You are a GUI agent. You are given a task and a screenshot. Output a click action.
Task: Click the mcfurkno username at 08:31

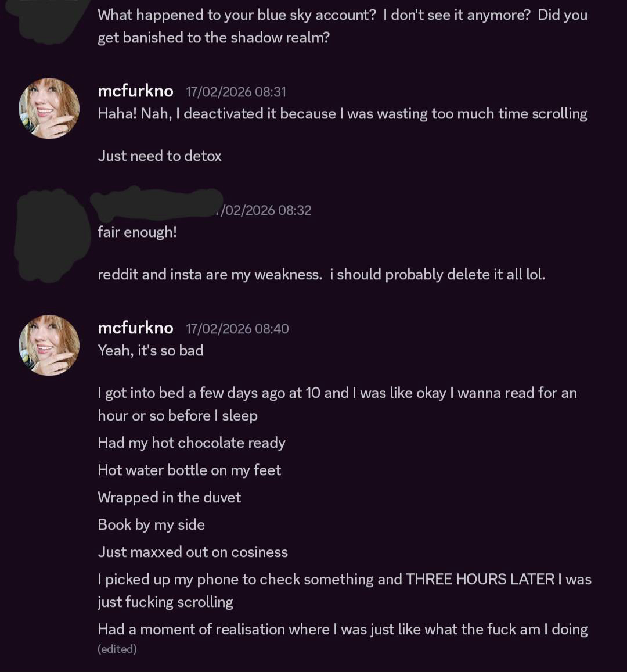(x=135, y=91)
